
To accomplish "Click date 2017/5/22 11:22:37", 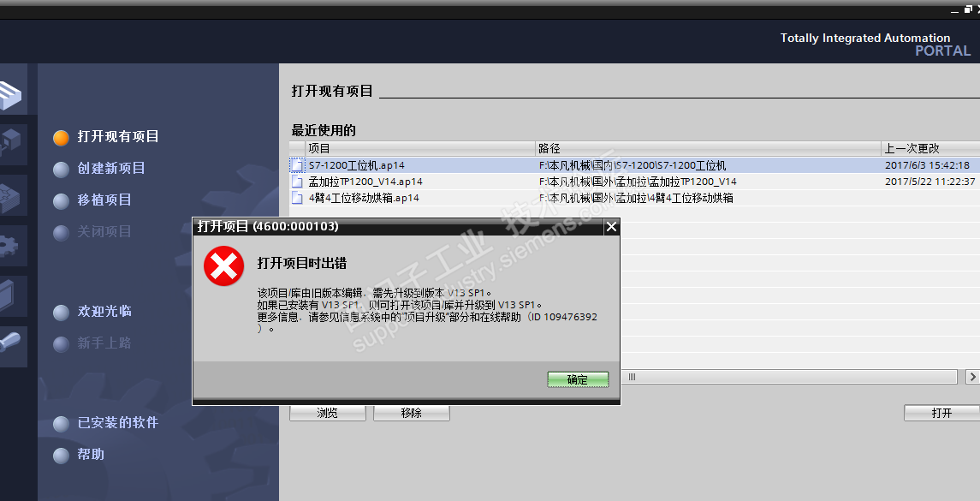I will 930,182.
